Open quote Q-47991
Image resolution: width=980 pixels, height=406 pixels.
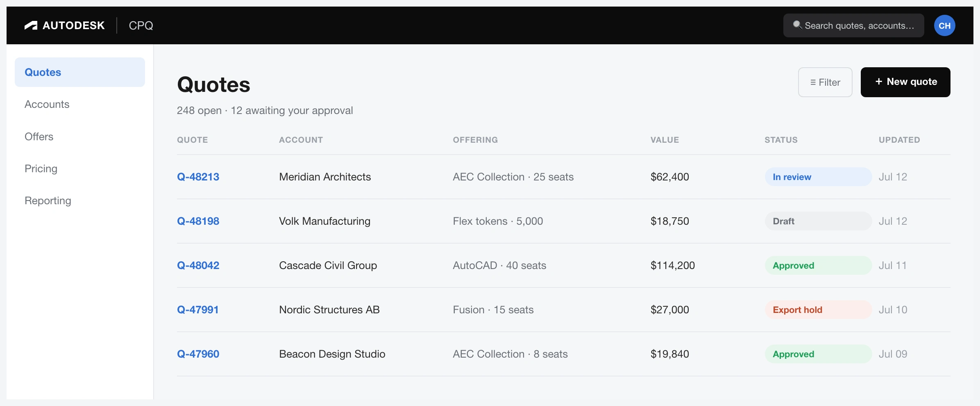[198, 310]
